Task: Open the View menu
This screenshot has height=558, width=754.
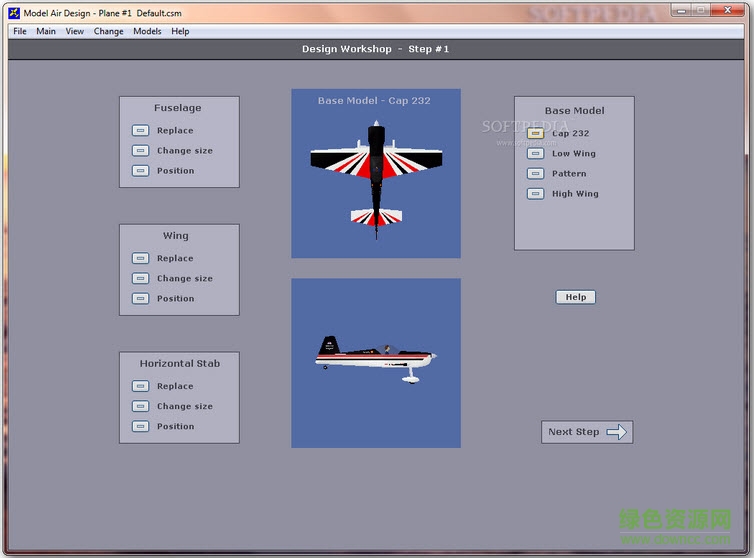Action: 75,31
